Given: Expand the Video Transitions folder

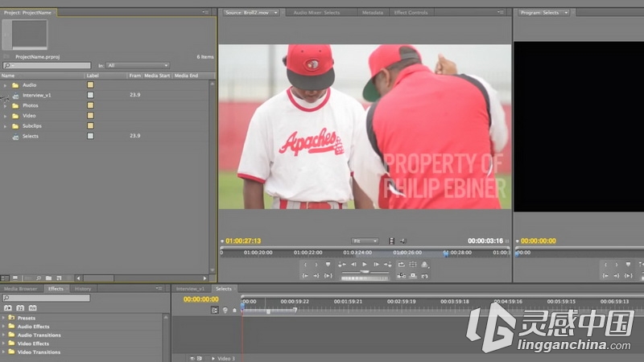Looking at the screenshot, I should point(4,352).
